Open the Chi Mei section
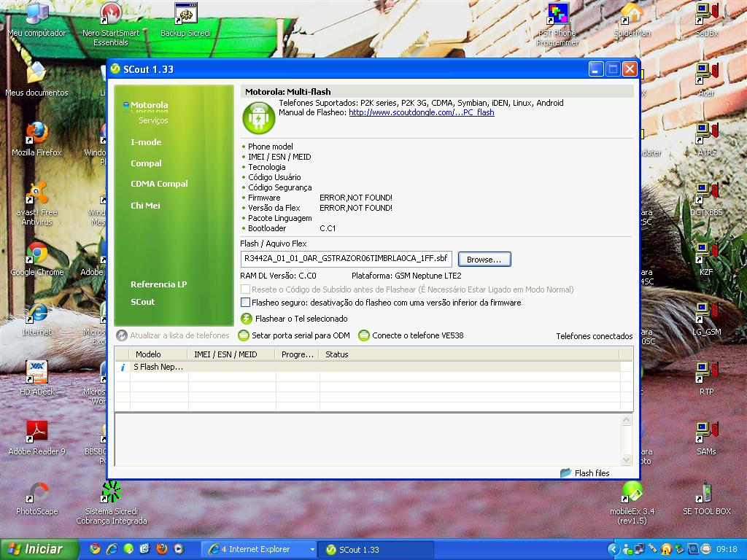 tap(145, 205)
